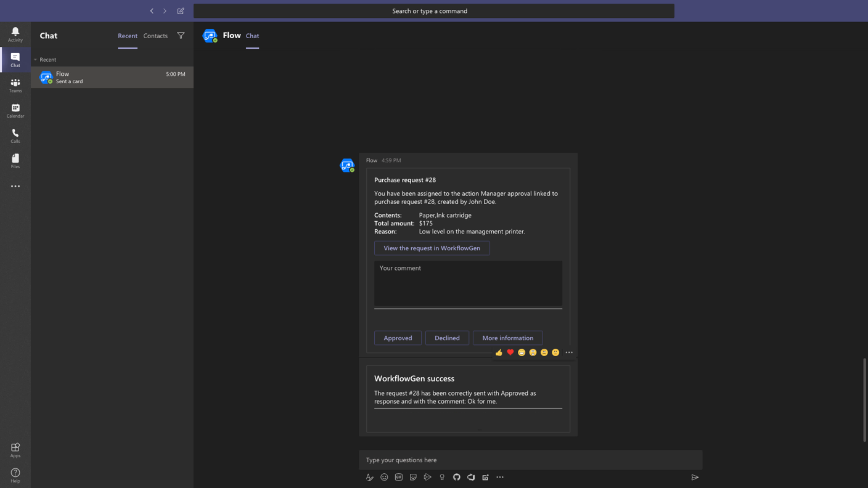868x488 pixels.
Task: Collapse the Recent chats group
Action: pyautogui.click(x=35, y=60)
